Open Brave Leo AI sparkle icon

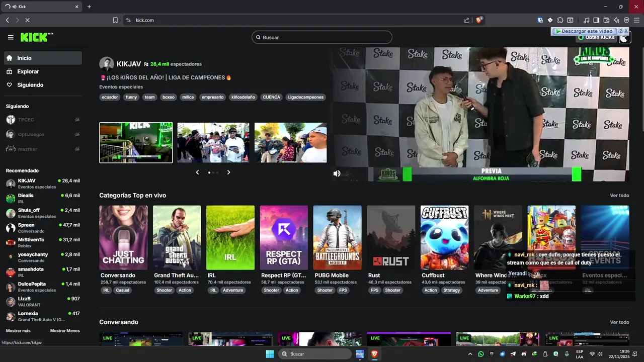(x=616, y=20)
